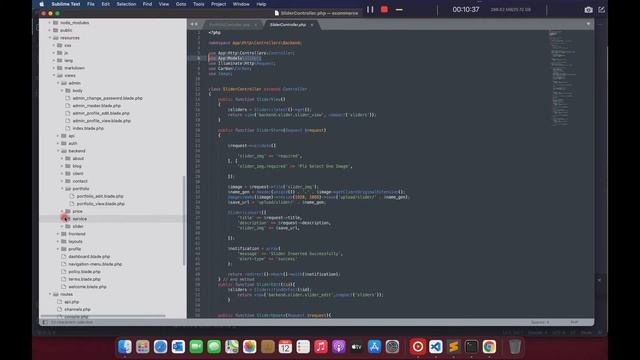The height and width of the screenshot is (360, 640).
Task: Open Music app from the dock
Action: tap(321, 347)
